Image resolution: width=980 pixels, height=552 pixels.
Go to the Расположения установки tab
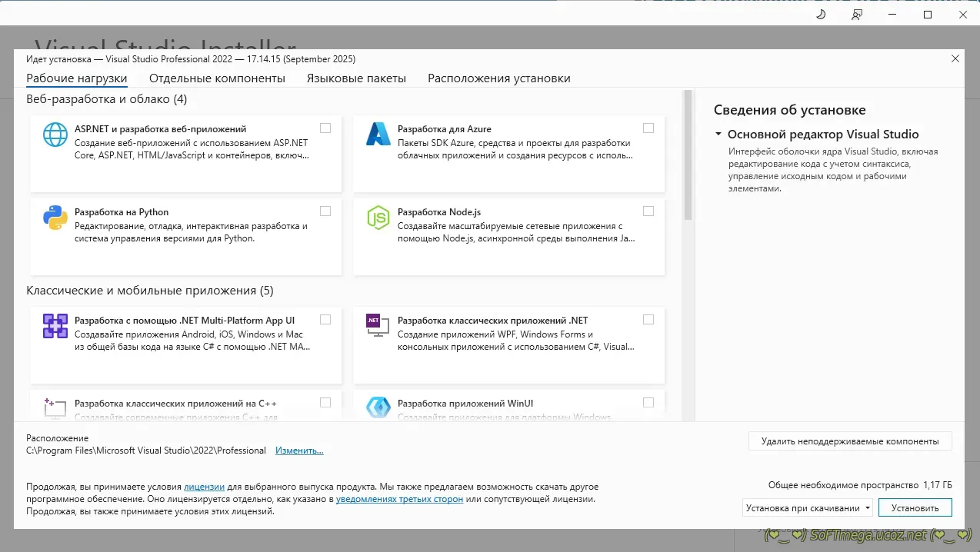point(499,78)
